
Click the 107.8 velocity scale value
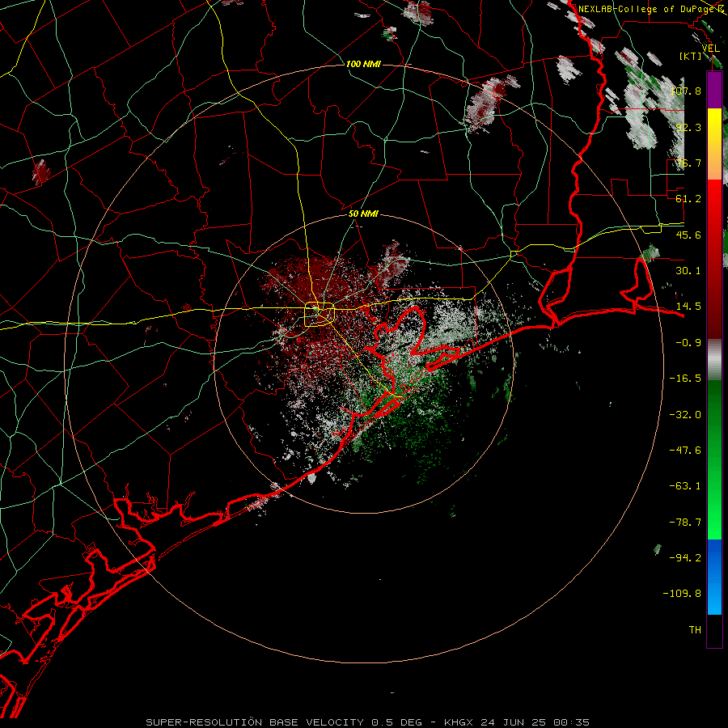685,91
